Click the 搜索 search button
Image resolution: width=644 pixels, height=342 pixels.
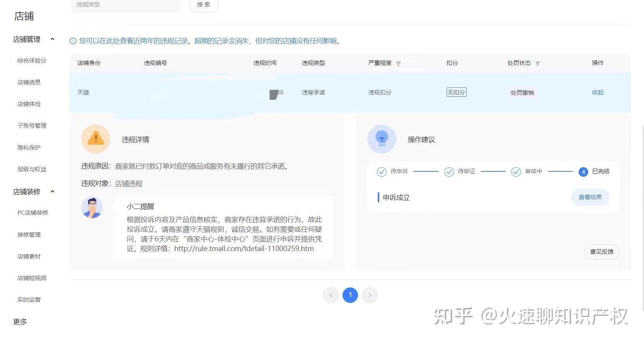[204, 5]
